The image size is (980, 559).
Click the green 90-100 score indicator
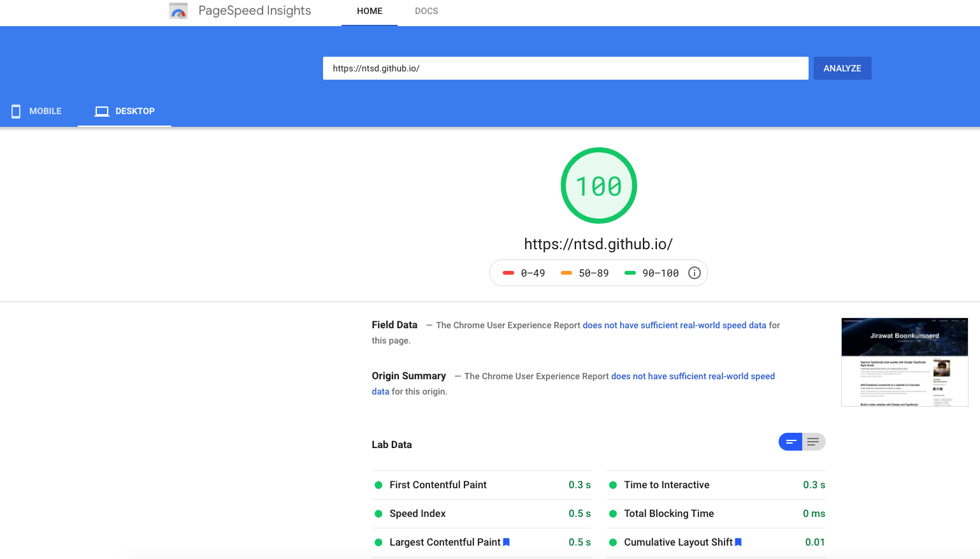tap(630, 272)
